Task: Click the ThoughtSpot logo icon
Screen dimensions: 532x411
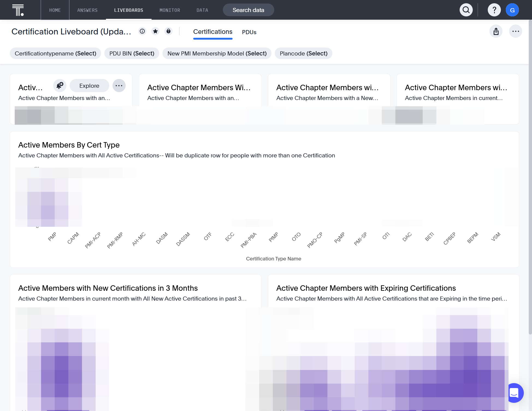Action: click(x=18, y=10)
